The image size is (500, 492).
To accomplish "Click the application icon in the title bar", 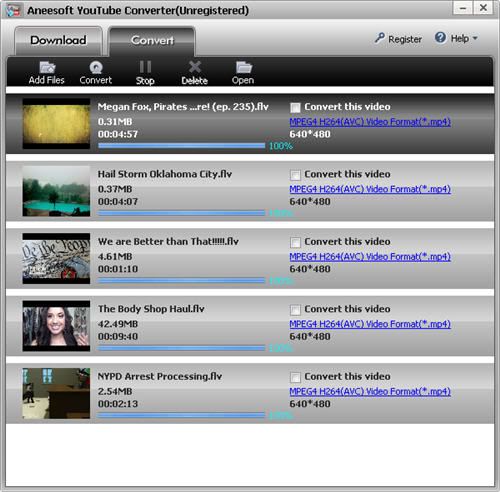I will [14, 10].
